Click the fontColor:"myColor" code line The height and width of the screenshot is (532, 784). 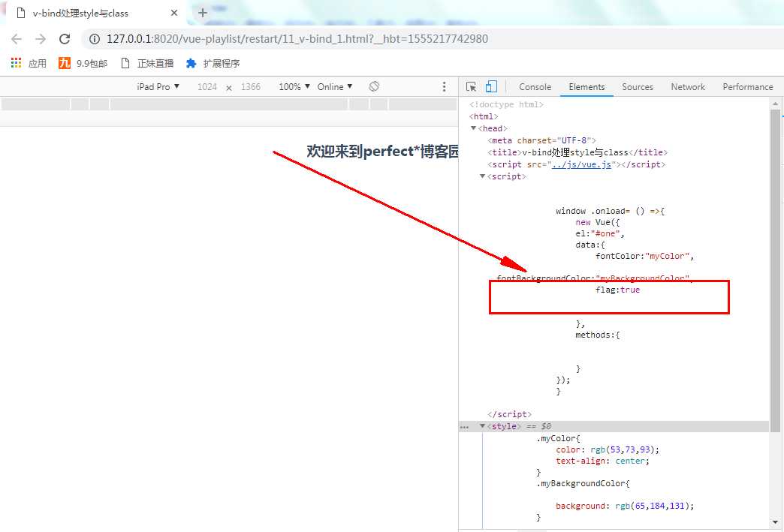(644, 256)
